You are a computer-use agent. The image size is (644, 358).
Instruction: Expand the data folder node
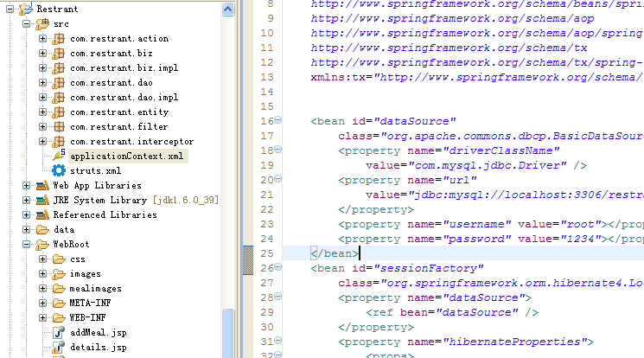tap(26, 230)
